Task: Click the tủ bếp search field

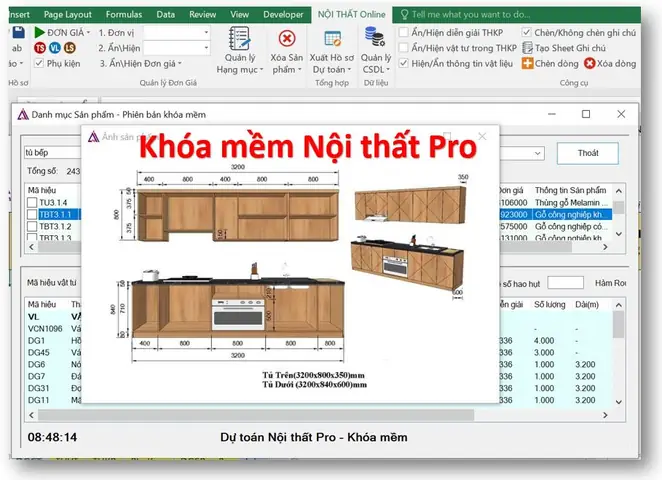Action: pos(52,152)
